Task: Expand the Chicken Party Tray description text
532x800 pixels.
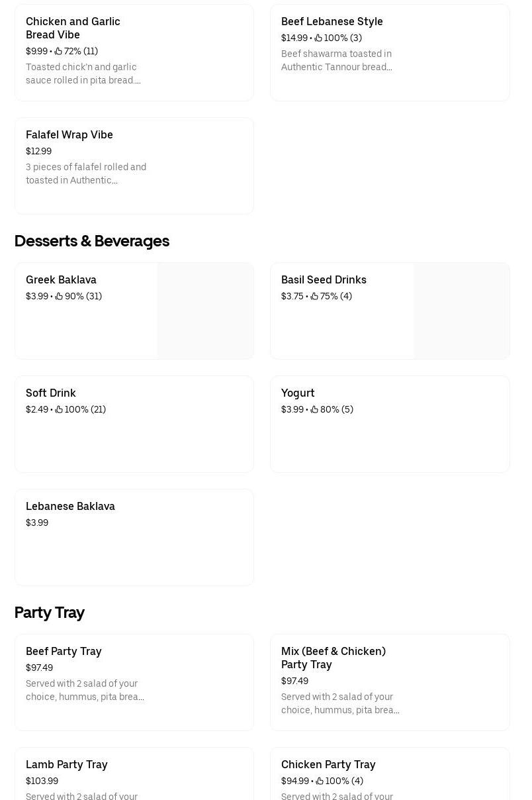Action: pyautogui.click(x=337, y=795)
